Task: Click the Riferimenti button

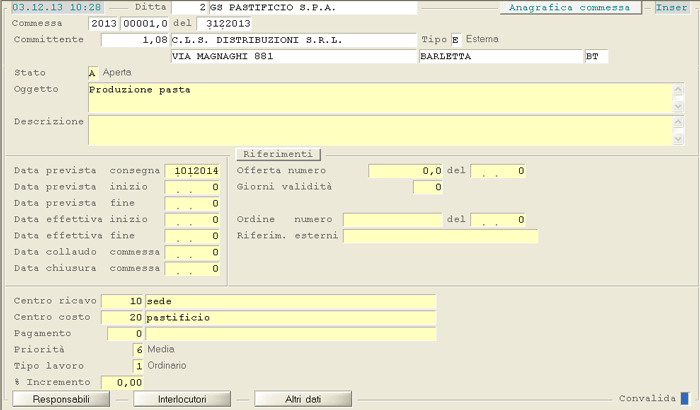Action: pos(278,154)
